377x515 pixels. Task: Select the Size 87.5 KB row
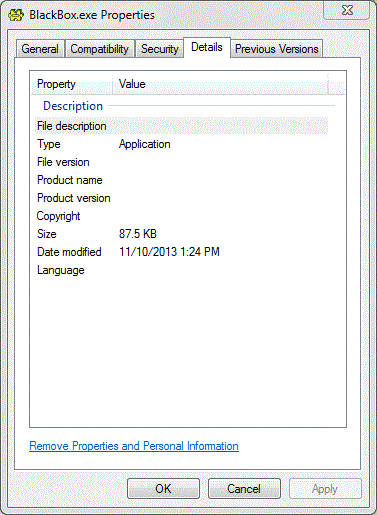pyautogui.click(x=182, y=234)
